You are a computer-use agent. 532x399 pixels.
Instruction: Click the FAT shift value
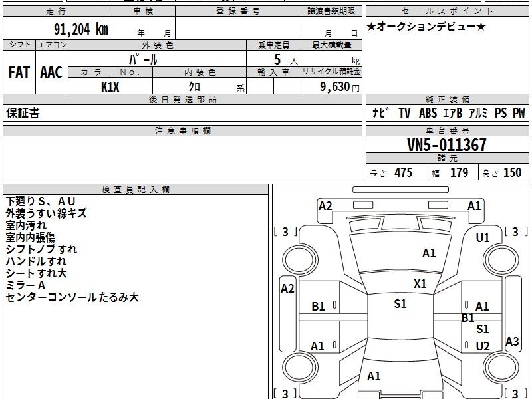pos(19,72)
